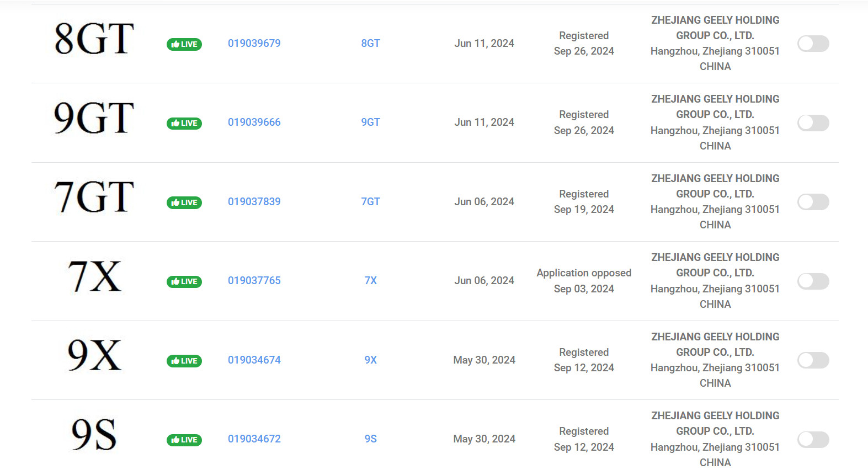Open serial number 019039666
Screen dimensions: 868x475
tap(254, 122)
